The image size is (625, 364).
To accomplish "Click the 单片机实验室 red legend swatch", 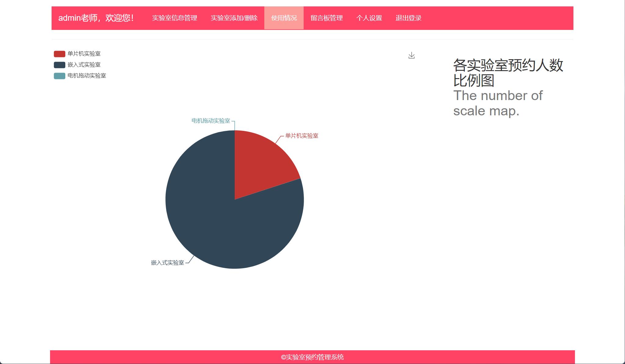I will point(59,54).
